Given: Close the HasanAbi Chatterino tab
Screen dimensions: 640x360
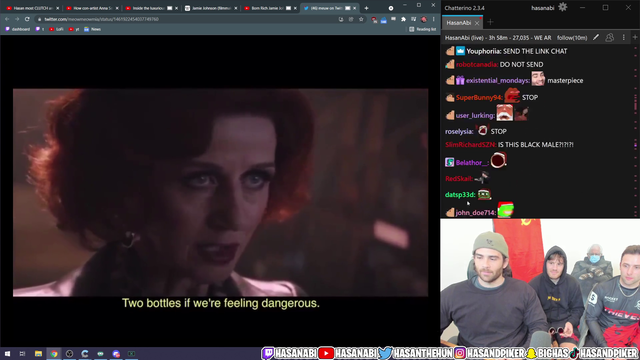Looking at the screenshot, I should [x=477, y=23].
